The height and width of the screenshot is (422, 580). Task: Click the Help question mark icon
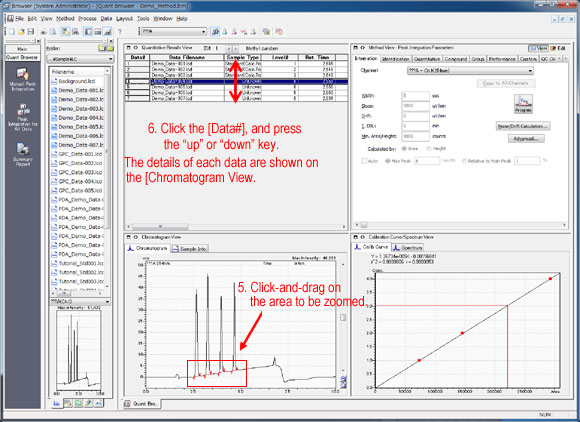[119, 32]
